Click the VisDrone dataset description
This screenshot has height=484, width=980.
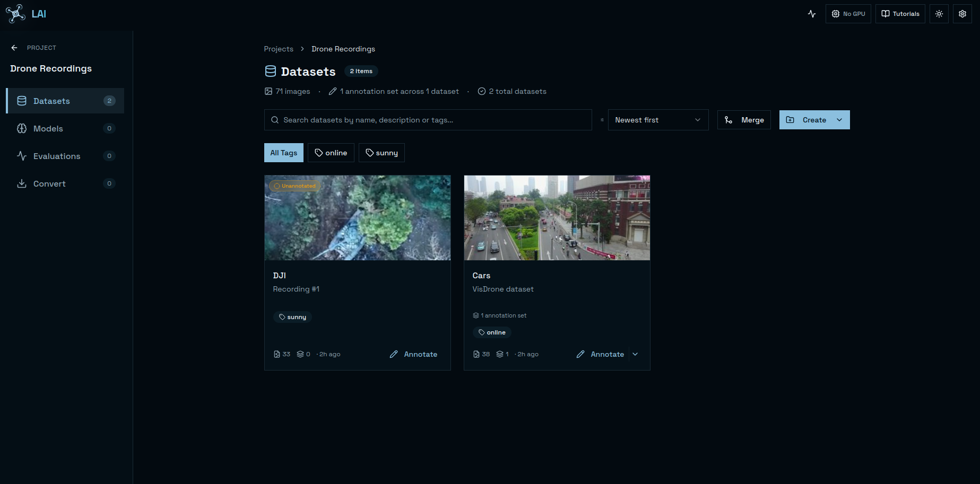(x=503, y=289)
